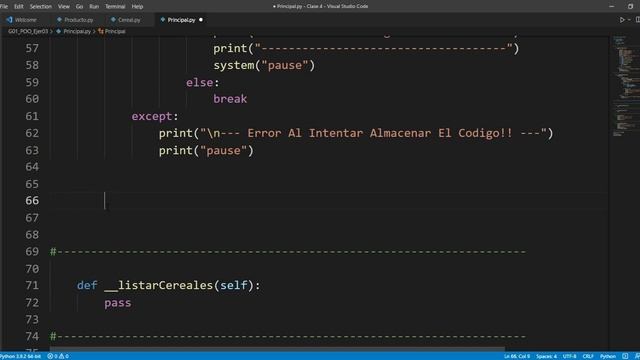This screenshot has width=640, height=360.
Task: Click the class symbol icon in the breadcrumb
Action: pos(101,31)
